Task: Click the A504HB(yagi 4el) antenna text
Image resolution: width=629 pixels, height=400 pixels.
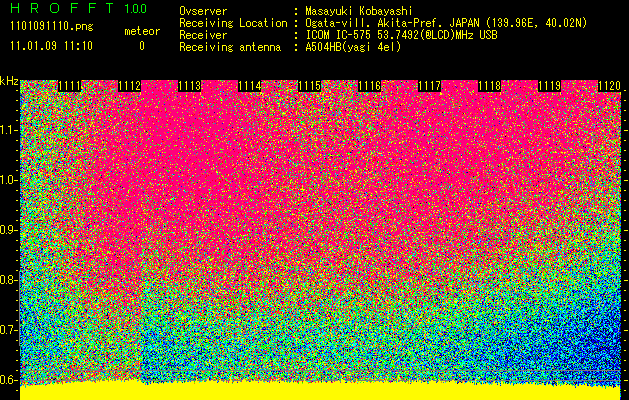Action: pyautogui.click(x=353, y=47)
